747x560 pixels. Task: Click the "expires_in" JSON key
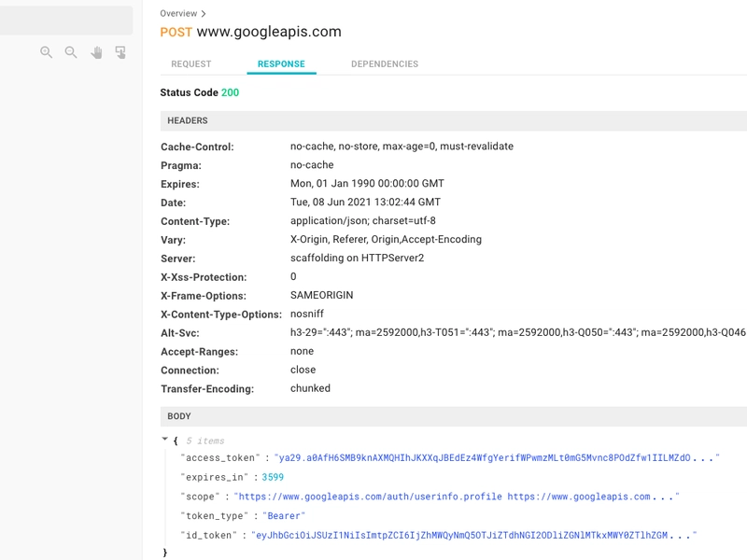[x=215, y=477]
